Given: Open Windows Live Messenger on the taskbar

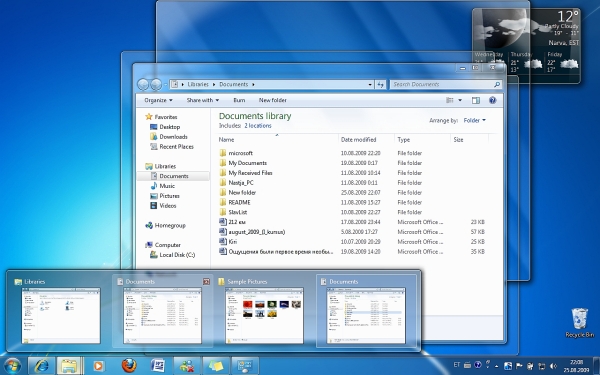Looking at the screenshot, I should [187, 366].
